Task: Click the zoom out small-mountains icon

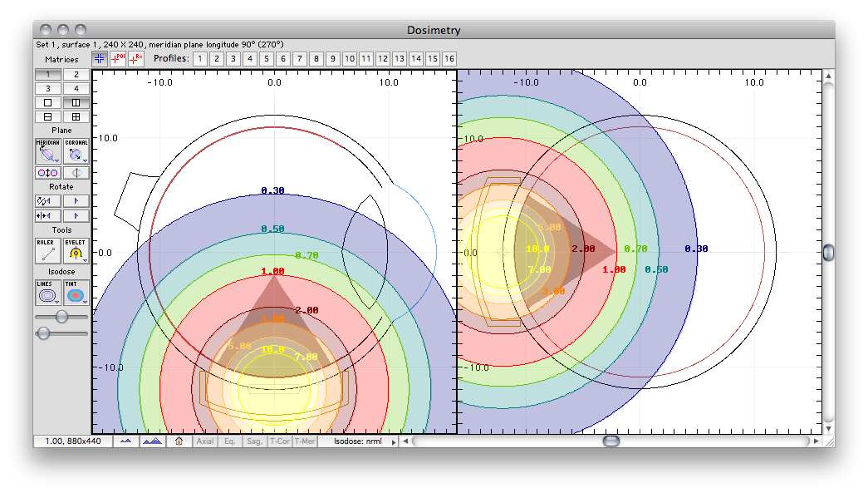Action: pos(126,441)
